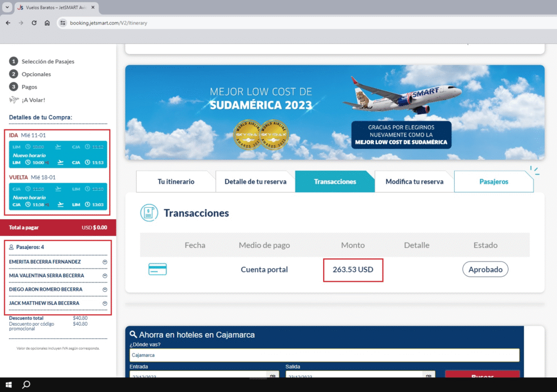Click the 263.53 USD amount
557x392 pixels.
click(353, 270)
